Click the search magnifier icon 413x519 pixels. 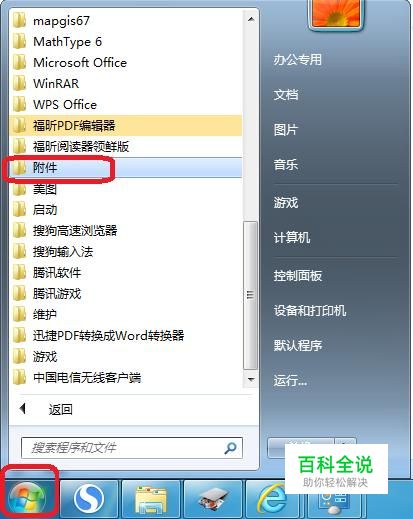coord(230,448)
